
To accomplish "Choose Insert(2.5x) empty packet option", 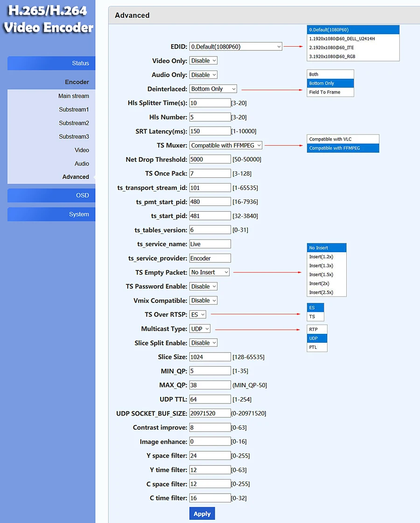I will (x=327, y=292).
